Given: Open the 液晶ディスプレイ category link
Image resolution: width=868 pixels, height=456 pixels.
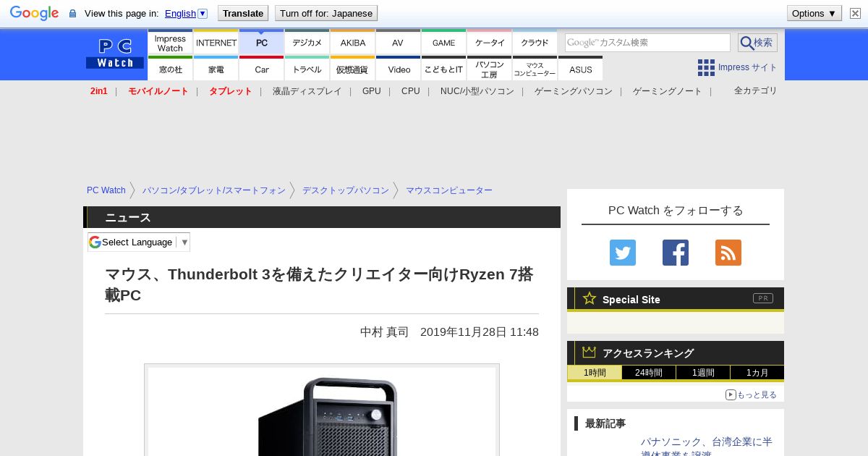Looking at the screenshot, I should pos(307,91).
